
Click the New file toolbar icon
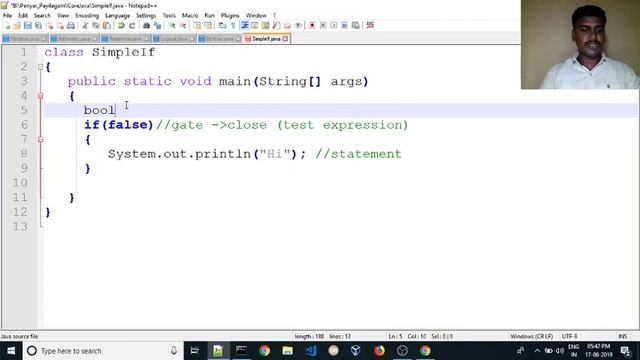tap(7, 25)
